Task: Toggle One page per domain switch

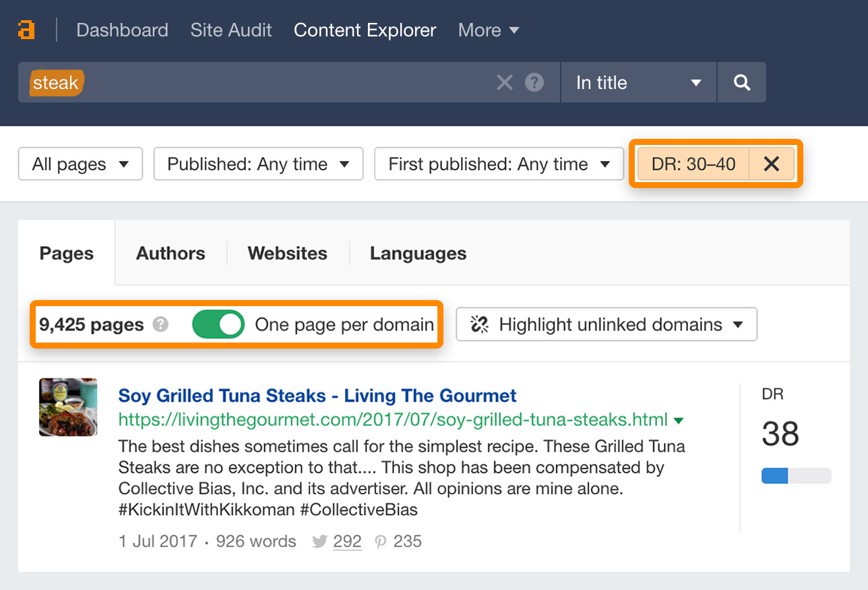Action: pos(218,325)
